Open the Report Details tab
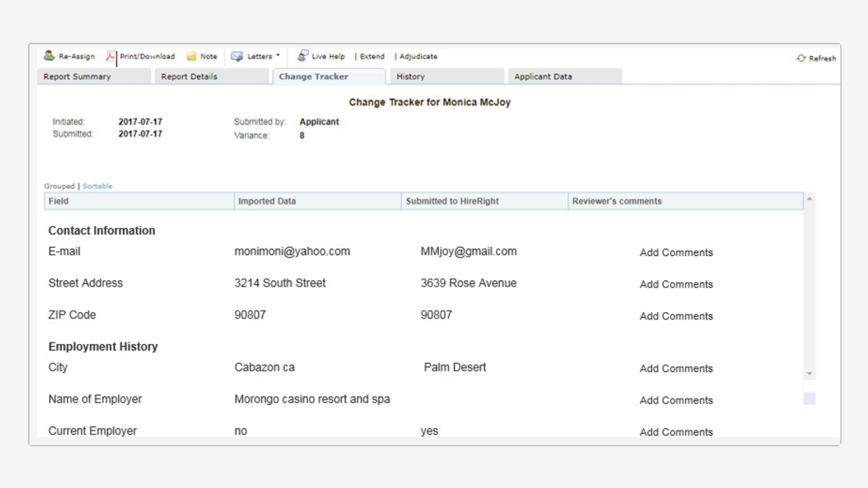The image size is (868, 488). 189,77
